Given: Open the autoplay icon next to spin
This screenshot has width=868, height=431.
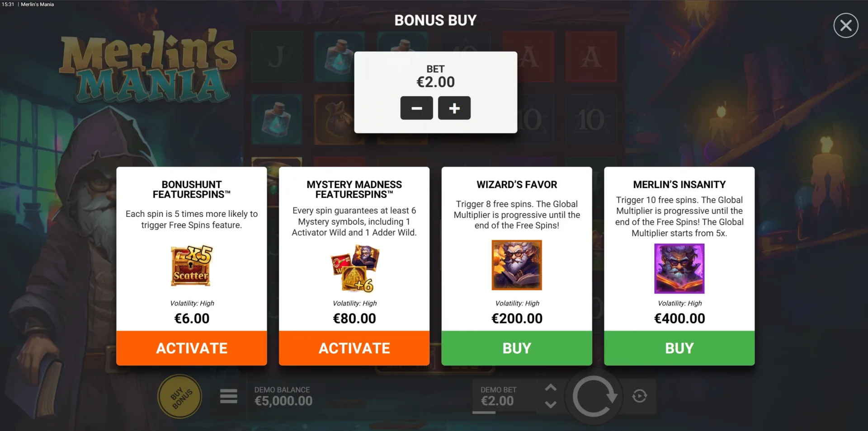Looking at the screenshot, I should [639, 396].
